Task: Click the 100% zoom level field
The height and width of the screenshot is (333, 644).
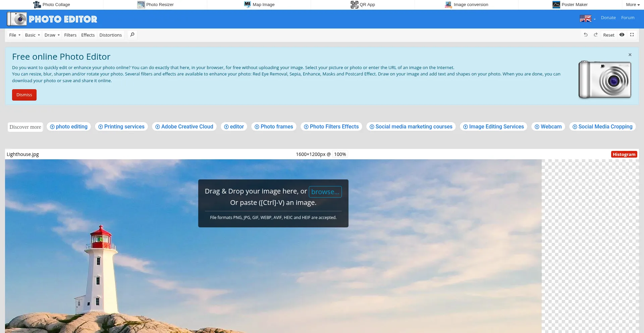Action: click(x=340, y=154)
